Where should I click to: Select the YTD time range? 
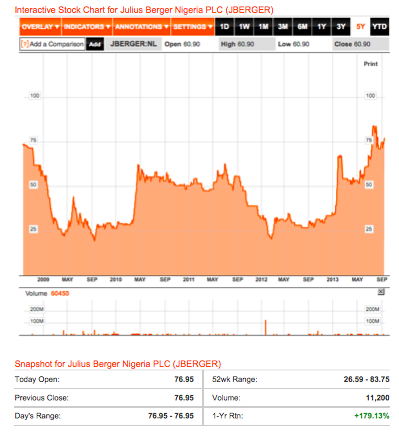coord(380,27)
